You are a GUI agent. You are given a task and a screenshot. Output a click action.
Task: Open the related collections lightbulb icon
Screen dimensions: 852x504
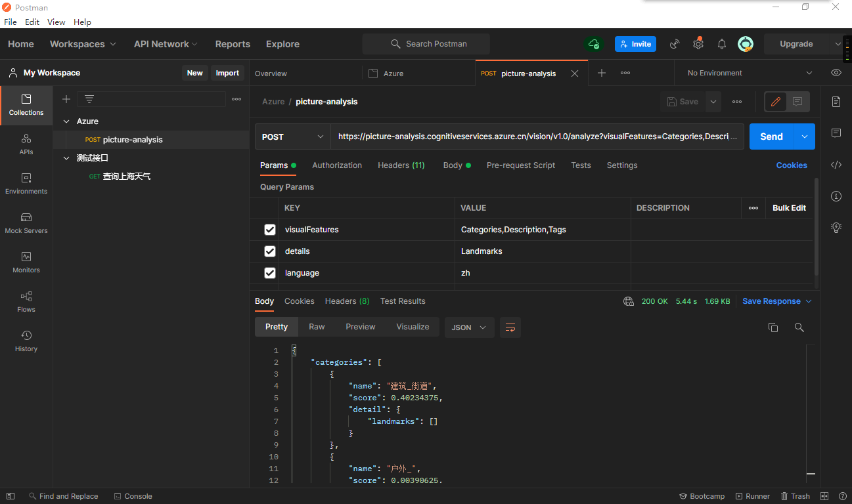pos(836,228)
